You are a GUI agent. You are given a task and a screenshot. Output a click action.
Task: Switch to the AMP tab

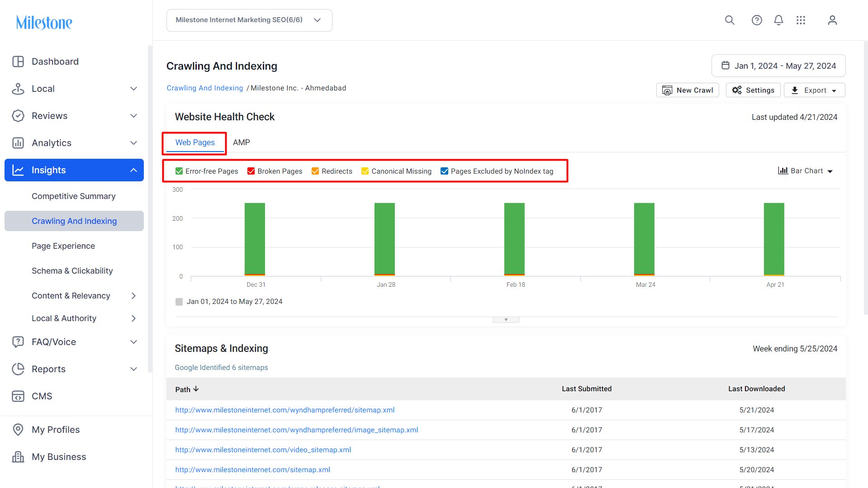tap(242, 142)
